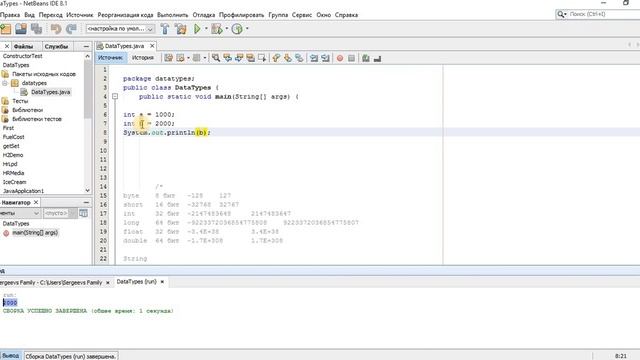Viewport: 640px width, 360px height.
Task: Select the ConstructorTest project
Action: click(x=22, y=56)
